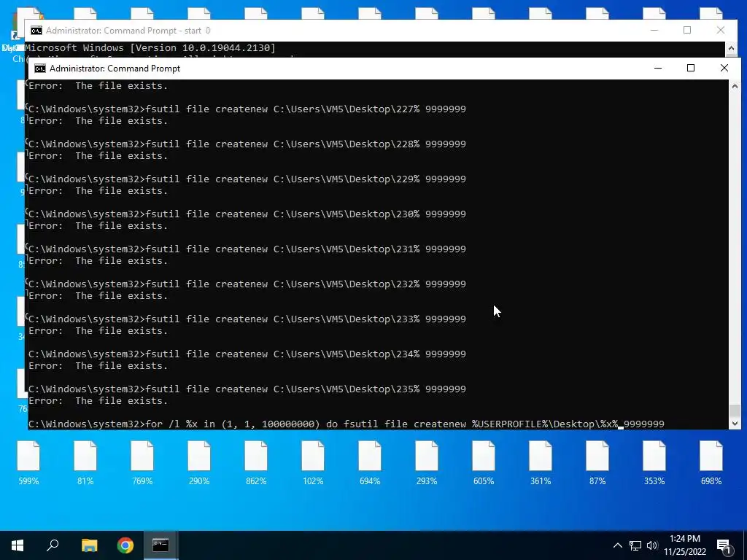Close the background 'start 0' Command Prompt
Viewport: 747px width, 560px height.
pos(720,30)
